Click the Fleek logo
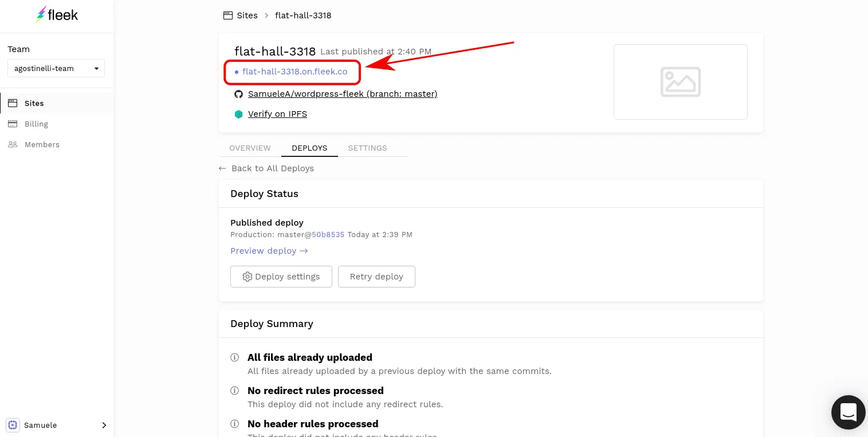The height and width of the screenshot is (437, 868). coord(57,15)
